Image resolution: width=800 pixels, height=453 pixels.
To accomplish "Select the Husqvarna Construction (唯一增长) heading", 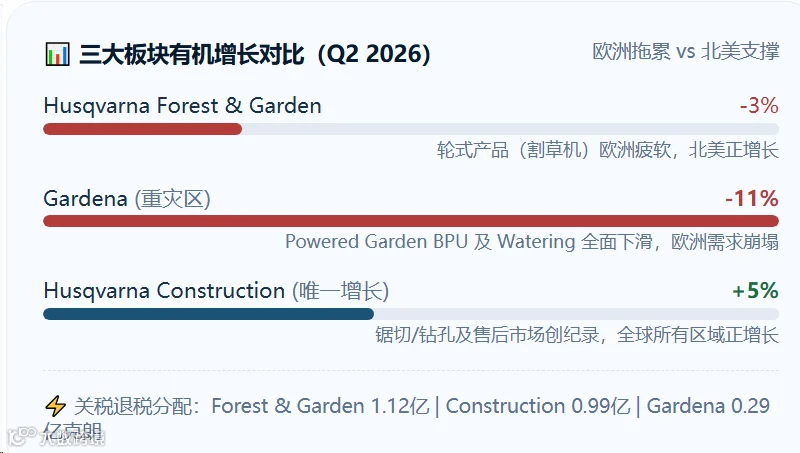I will pos(216,291).
